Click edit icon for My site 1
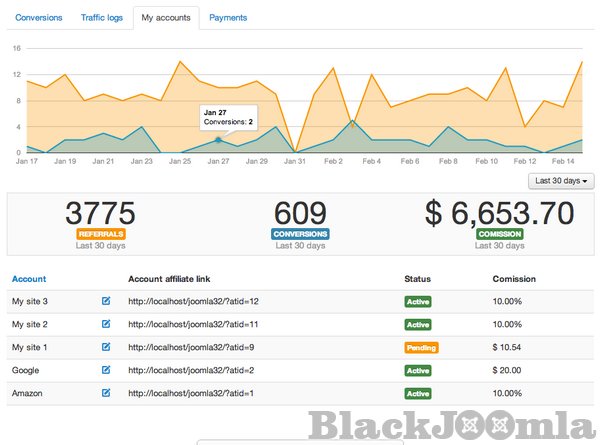Screen dimensions: 600x445 click(106, 347)
